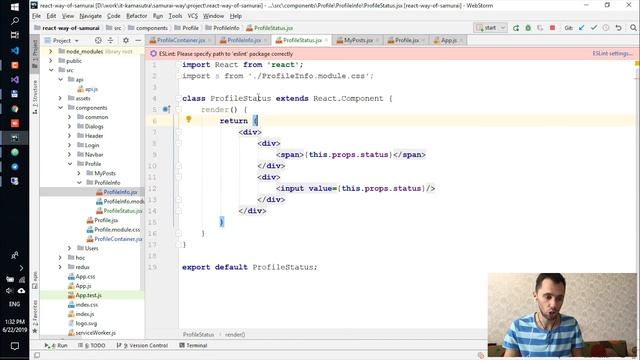Click the ProfileStatus breadcrumb below the editor
Screen dimensions: 640x360
coord(198,334)
